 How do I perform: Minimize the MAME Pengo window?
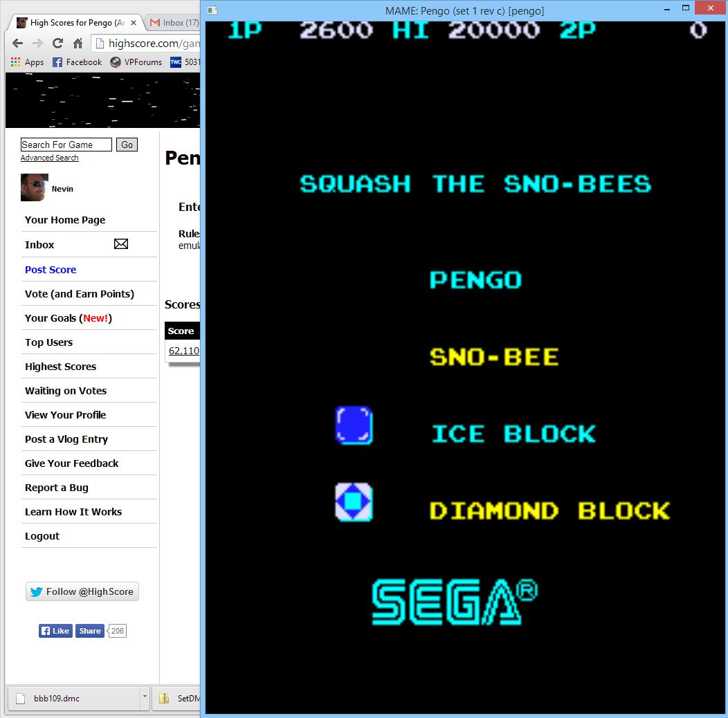[666, 9]
